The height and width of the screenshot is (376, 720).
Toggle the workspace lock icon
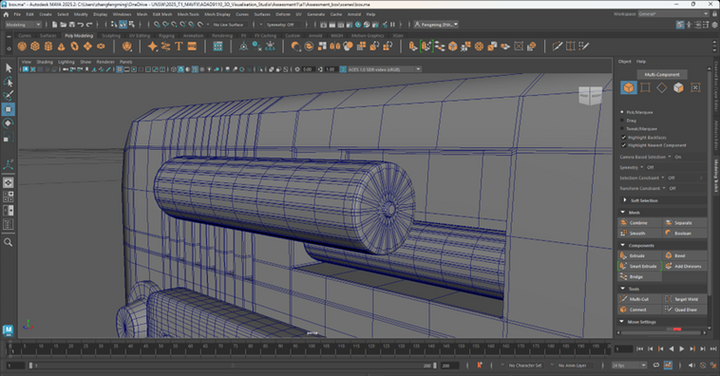point(713,14)
